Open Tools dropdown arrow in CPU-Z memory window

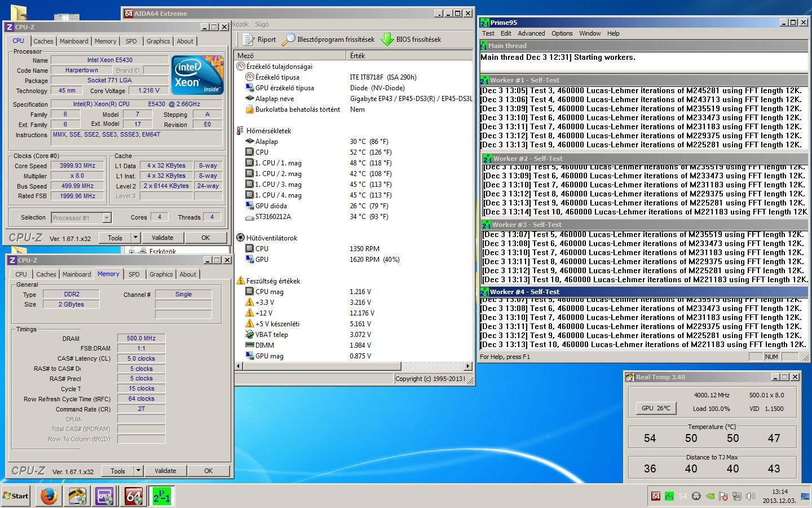point(138,471)
